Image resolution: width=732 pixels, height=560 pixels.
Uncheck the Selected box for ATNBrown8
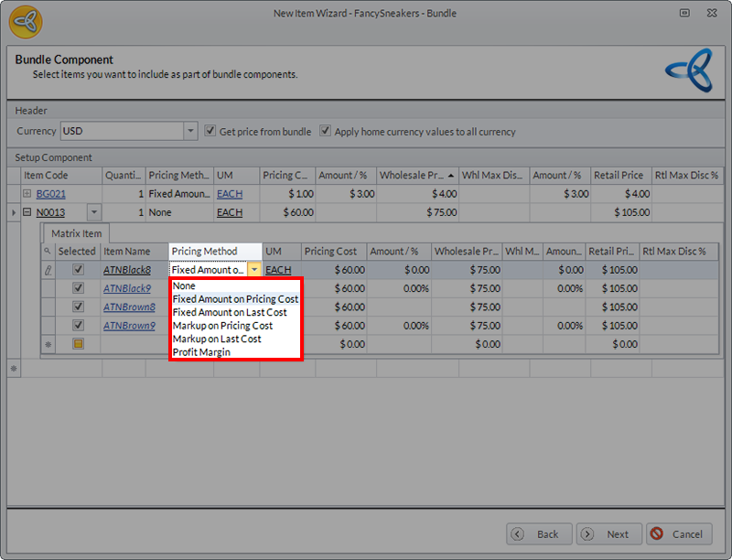[79, 307]
